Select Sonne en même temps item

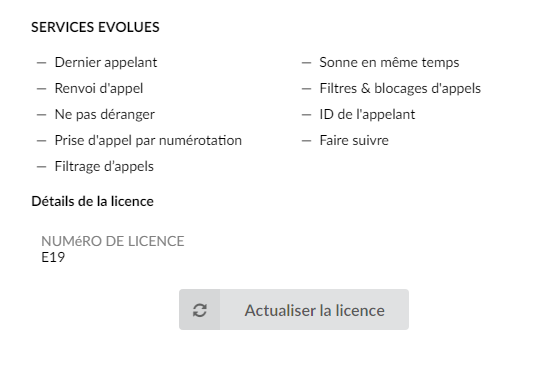[389, 62]
